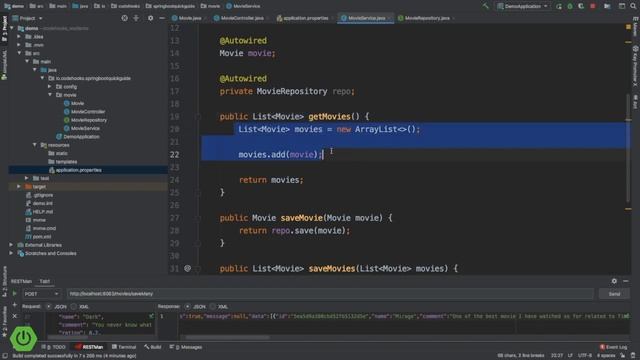
Task: Switch to the MovieRepository.java editor tab
Action: pos(426,18)
